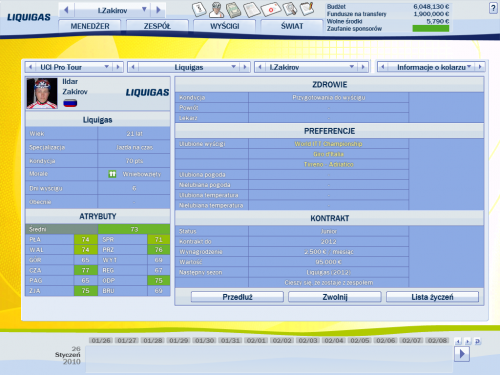
Task: Click the Zwolnij button
Action: 335,297
